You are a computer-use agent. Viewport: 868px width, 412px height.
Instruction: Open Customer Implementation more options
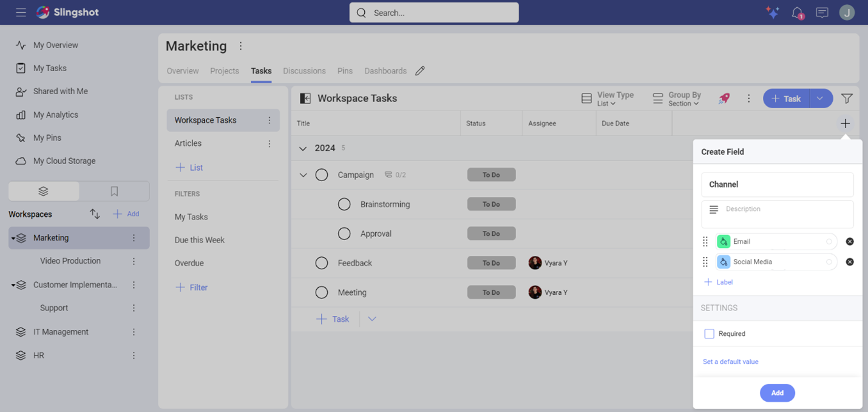coord(134,285)
